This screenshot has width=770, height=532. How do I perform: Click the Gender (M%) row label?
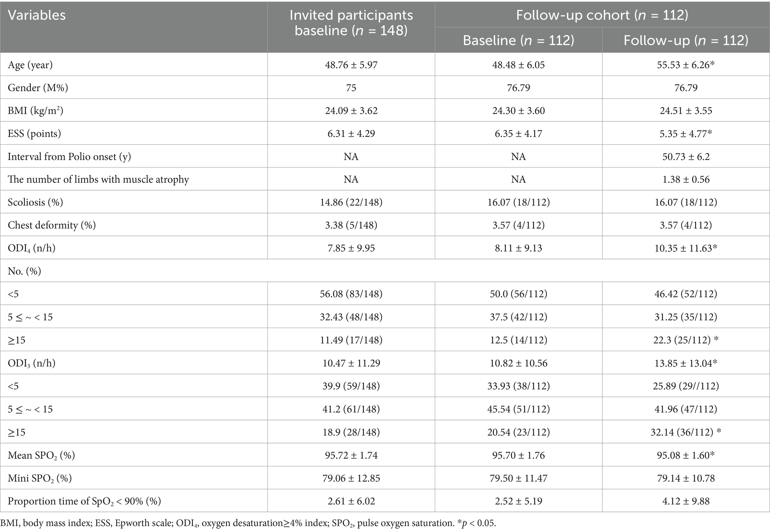[38, 88]
